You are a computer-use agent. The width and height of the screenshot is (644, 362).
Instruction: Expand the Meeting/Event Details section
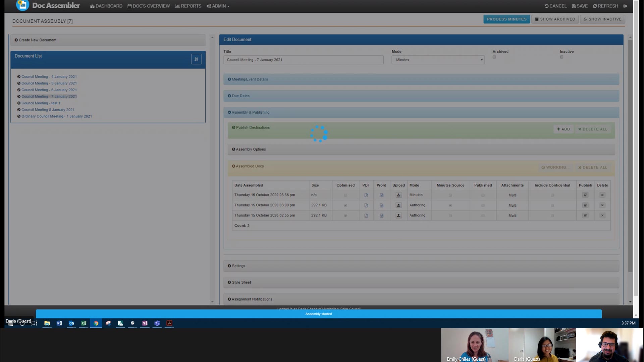421,79
